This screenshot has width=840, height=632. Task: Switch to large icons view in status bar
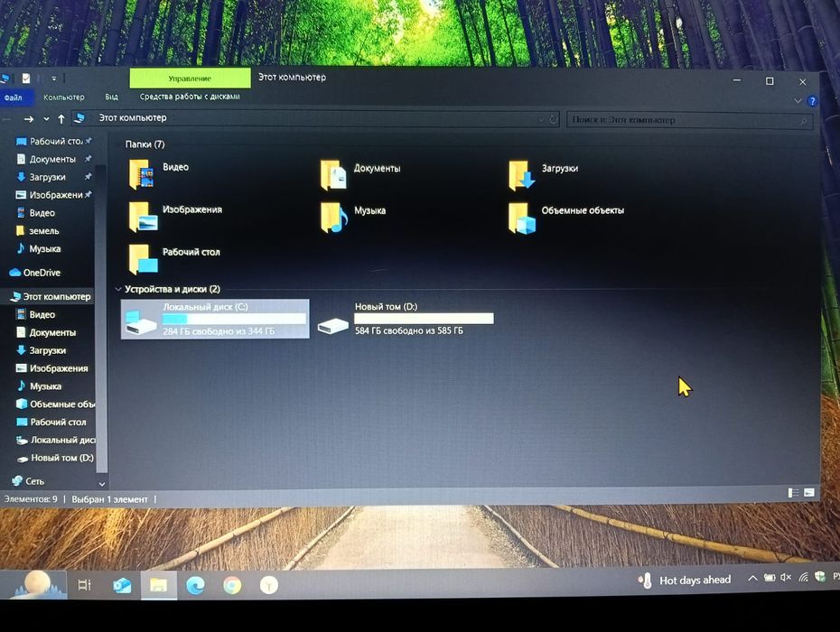pos(809,492)
